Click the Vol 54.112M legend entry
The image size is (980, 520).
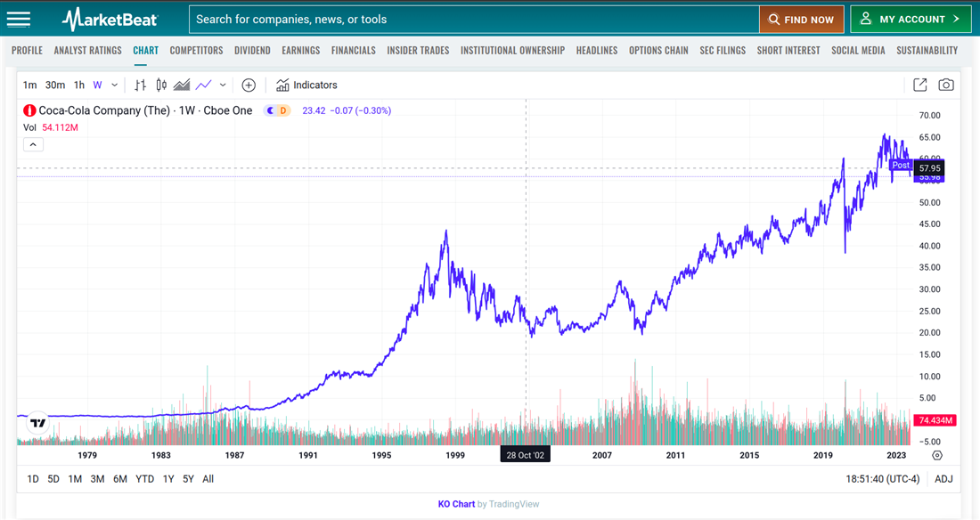[x=51, y=127]
